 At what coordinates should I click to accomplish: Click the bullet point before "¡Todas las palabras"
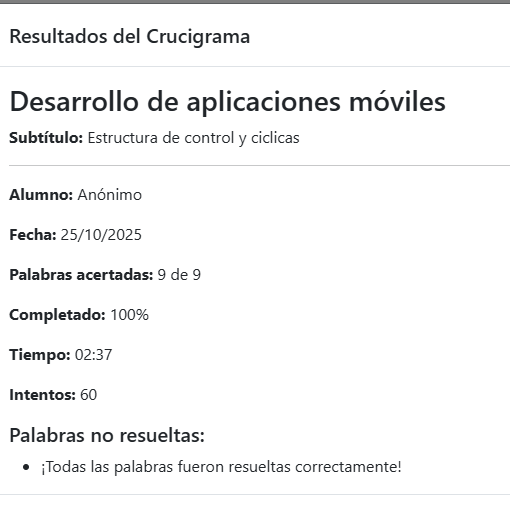[26, 467]
